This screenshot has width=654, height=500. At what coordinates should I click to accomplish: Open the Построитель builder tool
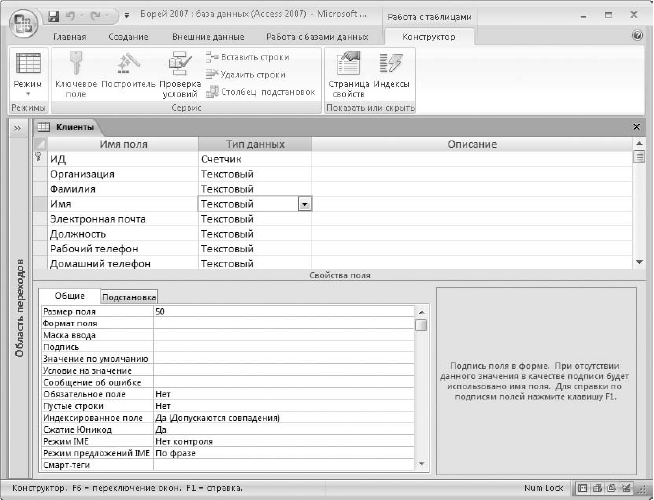tap(128, 63)
